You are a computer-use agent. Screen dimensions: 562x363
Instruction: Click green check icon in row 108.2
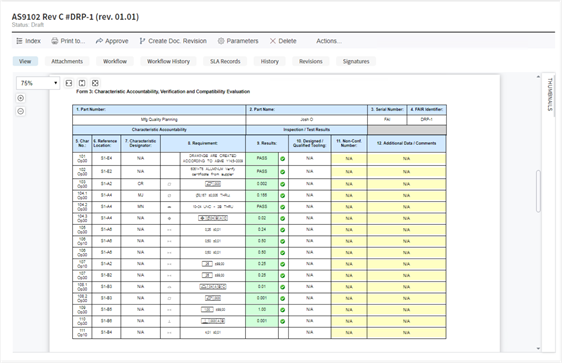283,298
